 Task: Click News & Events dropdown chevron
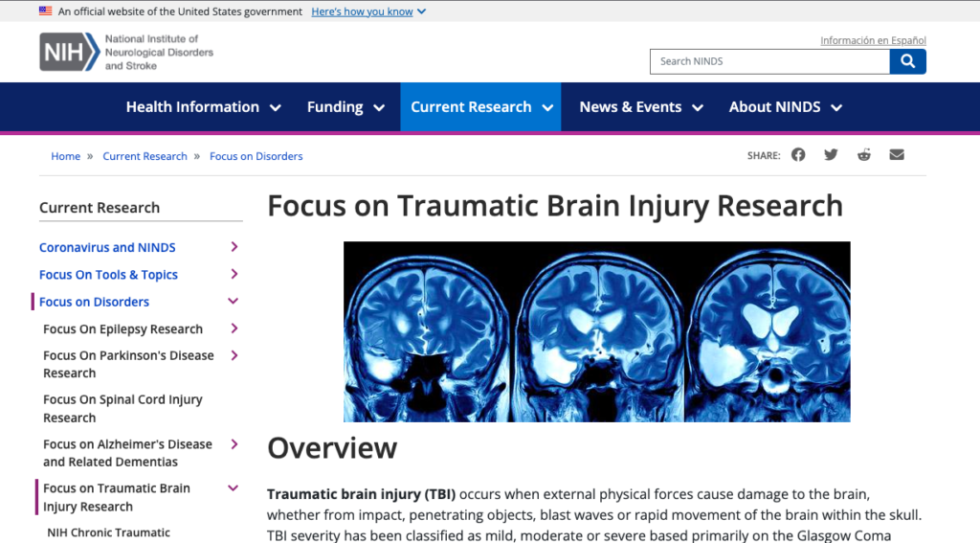698,107
